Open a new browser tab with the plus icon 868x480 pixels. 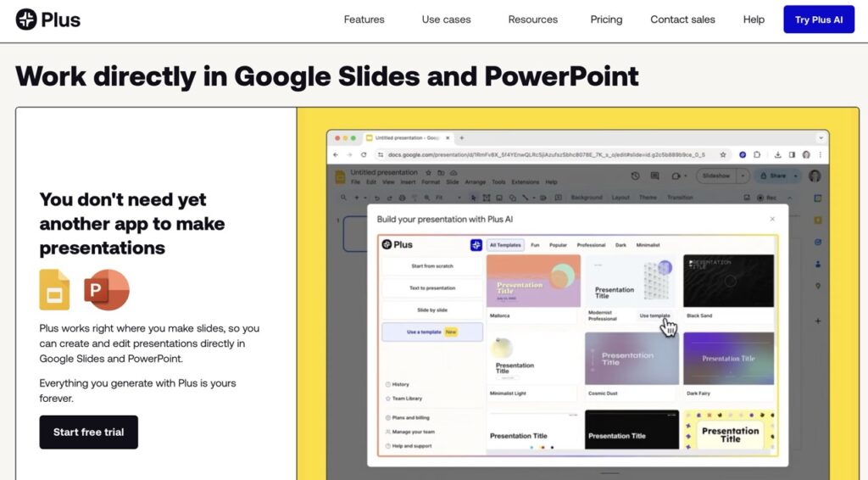coord(462,138)
